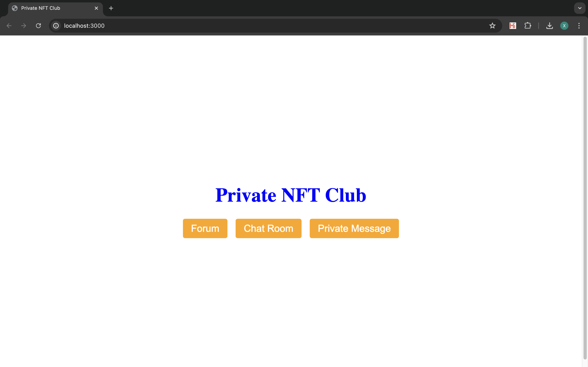This screenshot has height=367, width=588.
Task: Open the Chat Room section
Action: [268, 228]
